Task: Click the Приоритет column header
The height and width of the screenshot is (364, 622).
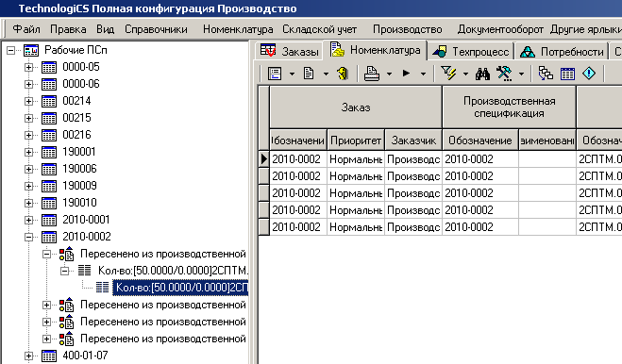Action: 356,141
